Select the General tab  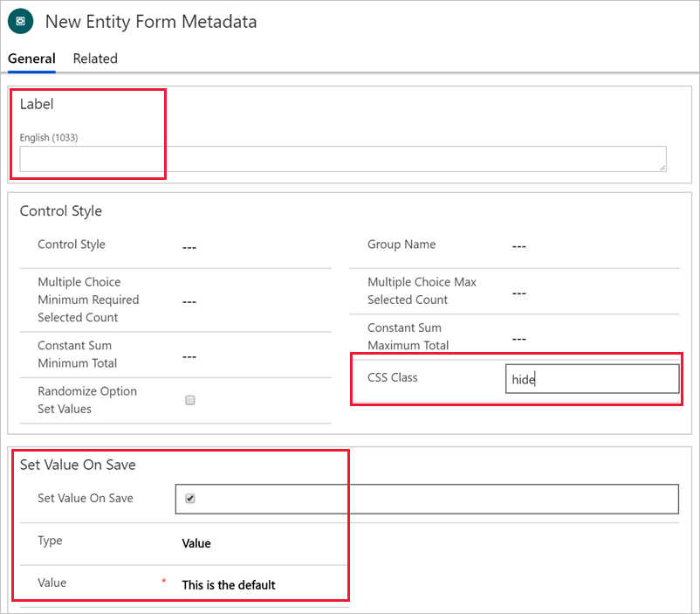click(x=31, y=59)
